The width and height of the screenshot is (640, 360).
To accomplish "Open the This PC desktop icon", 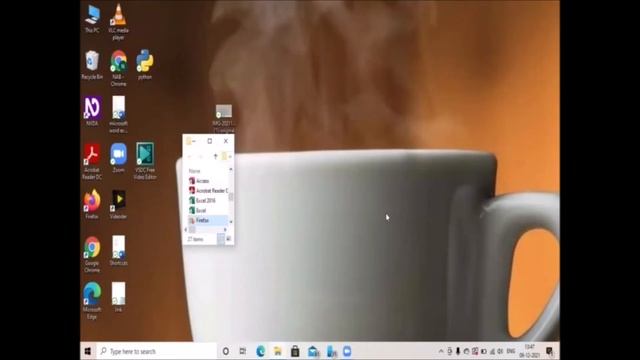I will [92, 19].
